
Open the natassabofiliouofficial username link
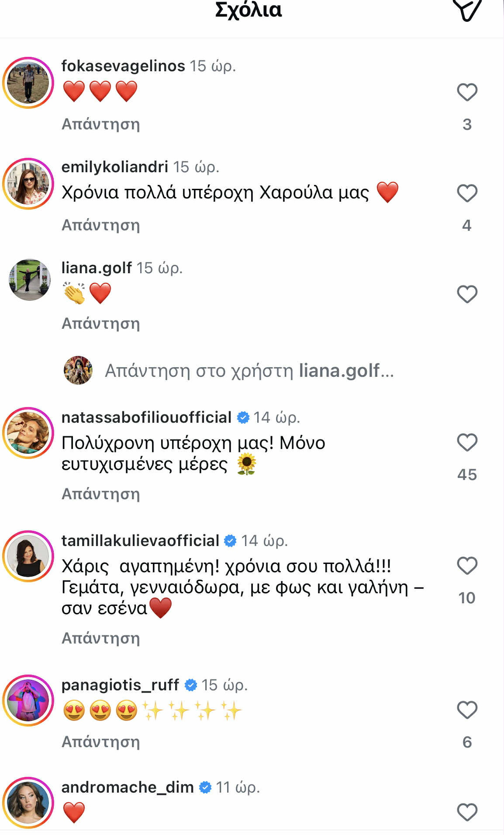pyautogui.click(x=146, y=417)
